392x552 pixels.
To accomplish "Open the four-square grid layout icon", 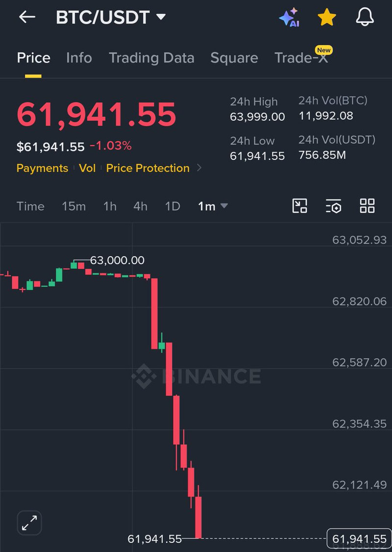I will (367, 206).
